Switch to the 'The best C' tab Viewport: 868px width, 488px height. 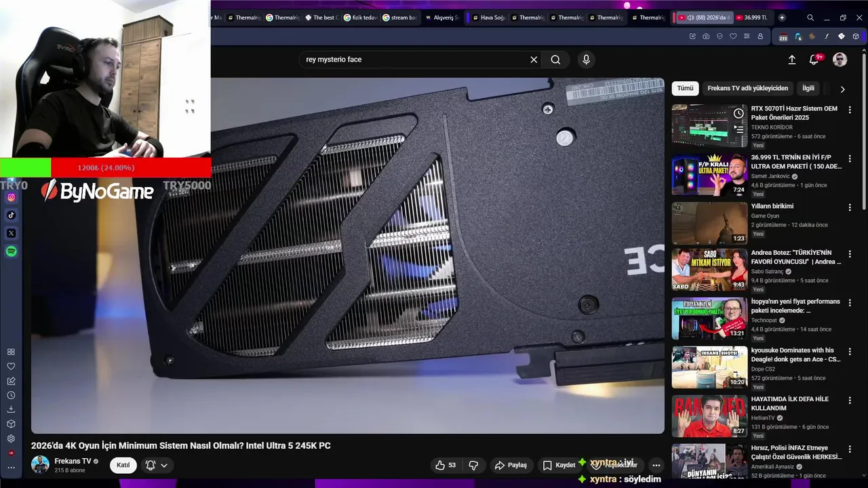(x=321, y=18)
